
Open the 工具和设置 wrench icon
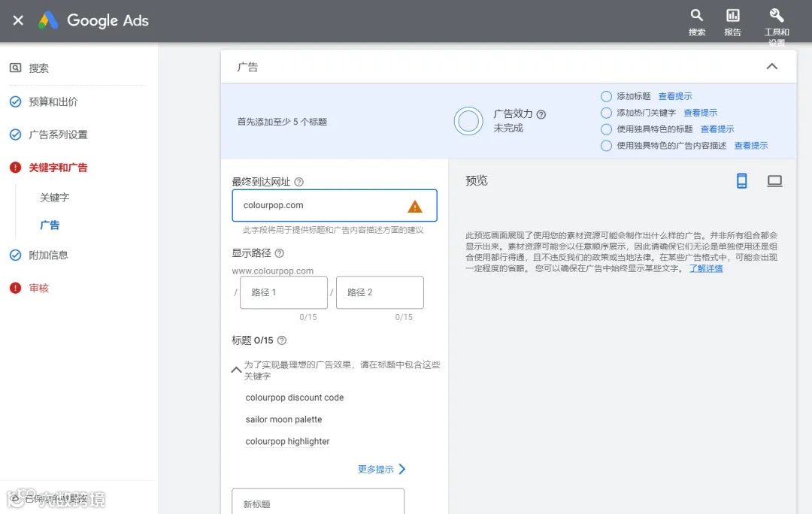(776, 15)
